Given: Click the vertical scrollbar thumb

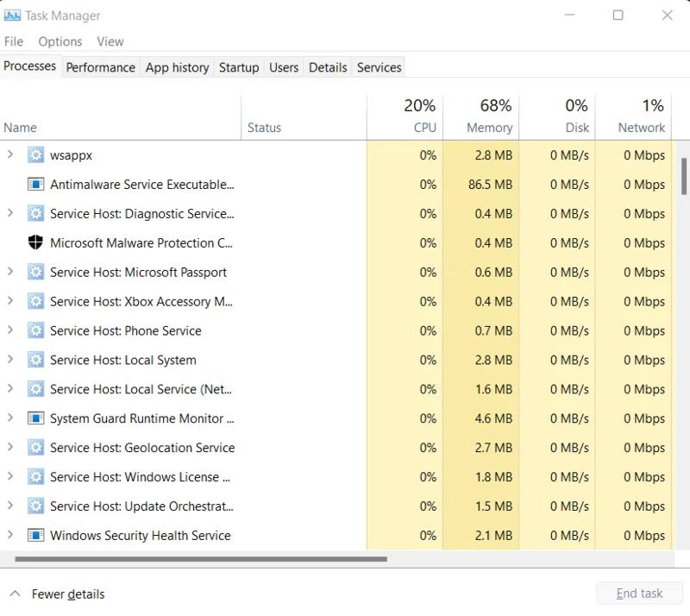Looking at the screenshot, I should point(684,176).
